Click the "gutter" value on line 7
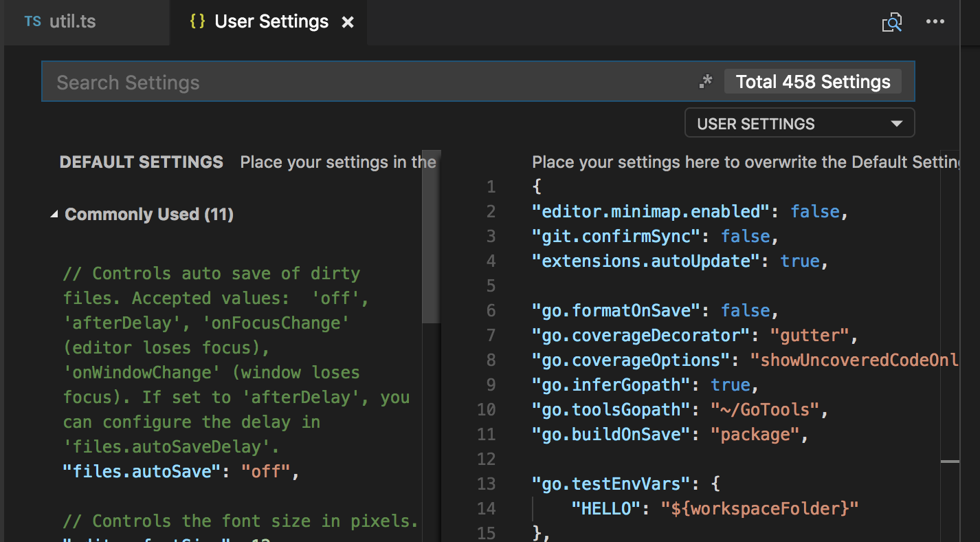 [x=810, y=336]
